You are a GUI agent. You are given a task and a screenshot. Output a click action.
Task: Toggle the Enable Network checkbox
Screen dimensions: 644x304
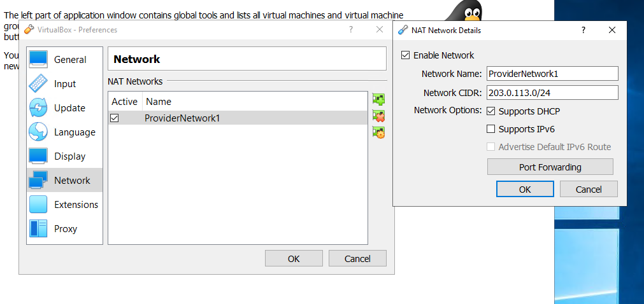[405, 55]
